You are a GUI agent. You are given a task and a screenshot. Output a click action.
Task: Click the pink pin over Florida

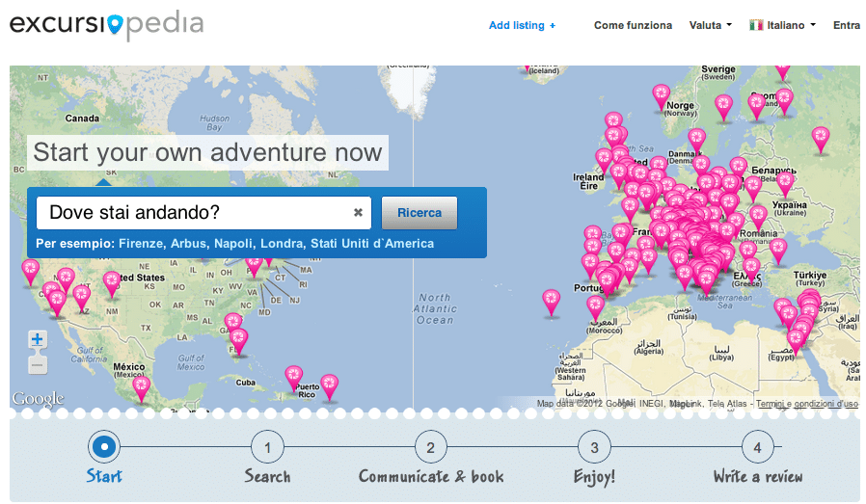pyautogui.click(x=238, y=339)
